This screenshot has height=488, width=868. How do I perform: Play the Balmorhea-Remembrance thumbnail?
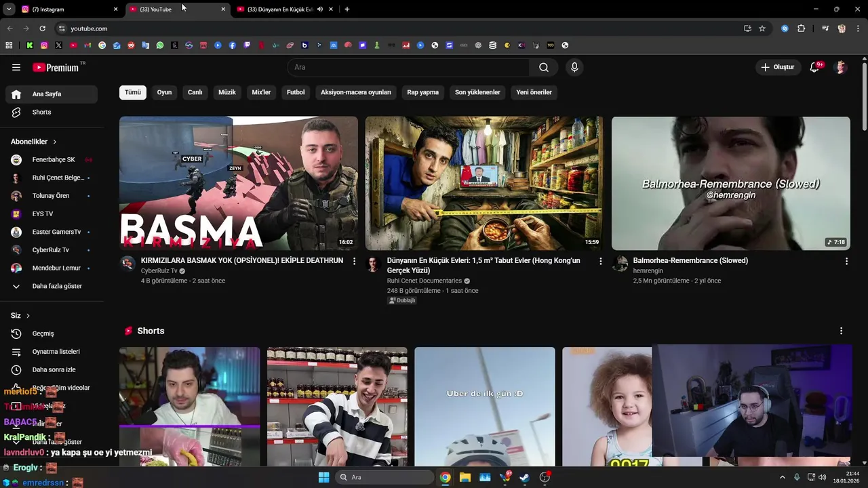[x=731, y=183]
